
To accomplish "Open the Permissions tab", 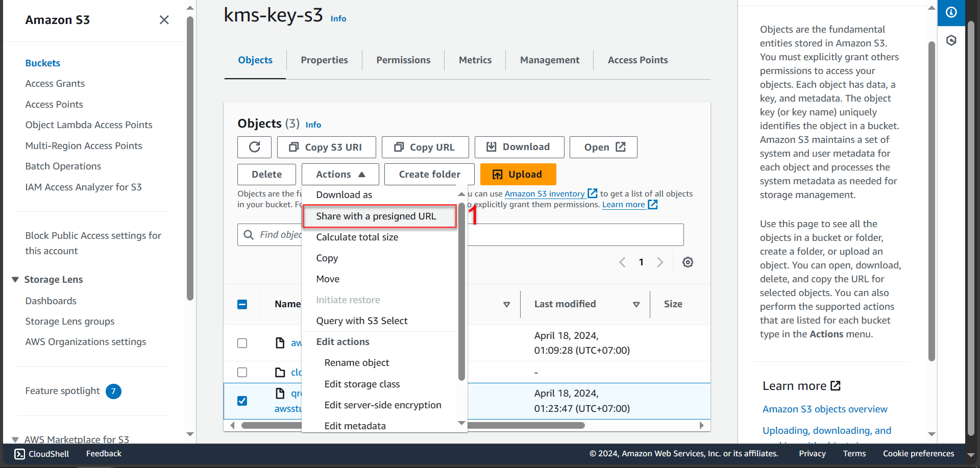I will point(403,60).
